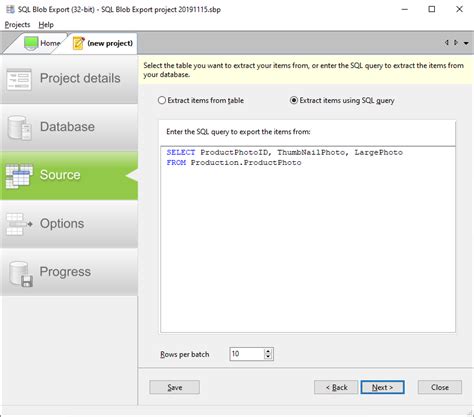
Task: Switch to the (new project) tab
Action: pos(103,43)
